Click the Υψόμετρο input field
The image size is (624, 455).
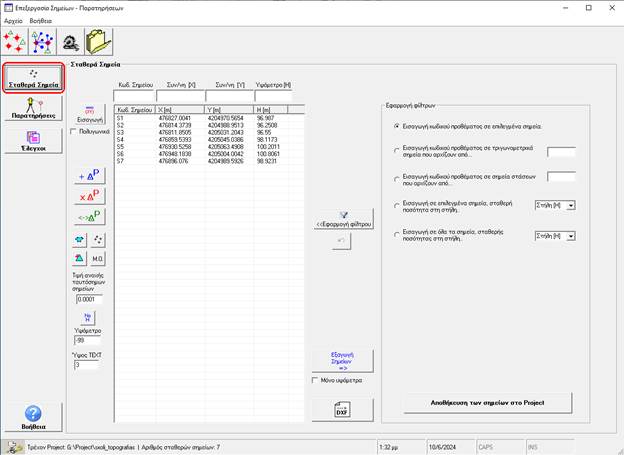90,339
